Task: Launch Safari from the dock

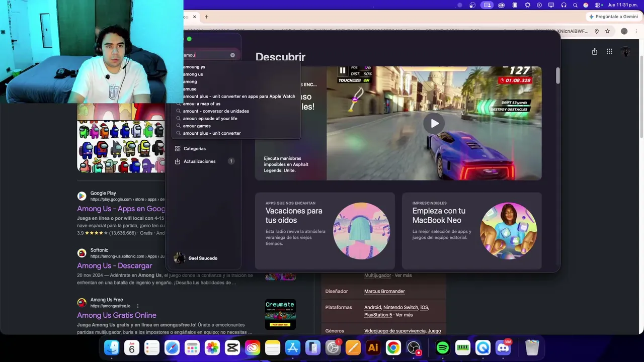Action: tap(172, 347)
